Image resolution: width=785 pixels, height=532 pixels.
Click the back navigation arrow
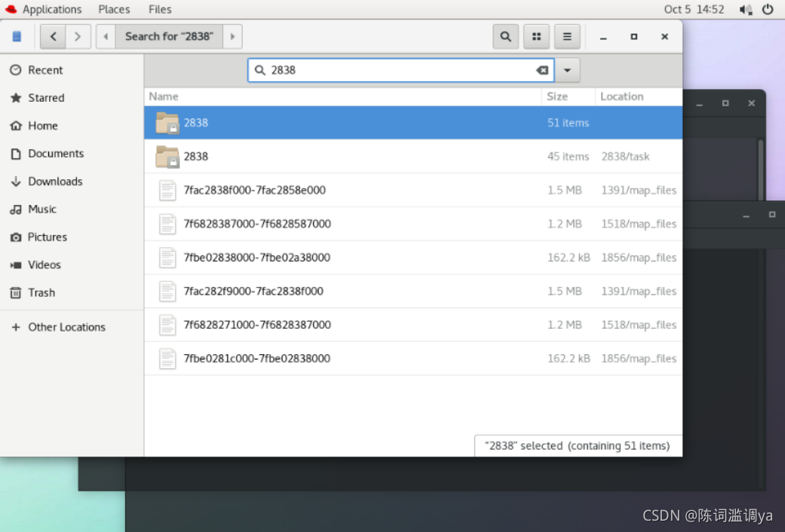click(x=53, y=36)
